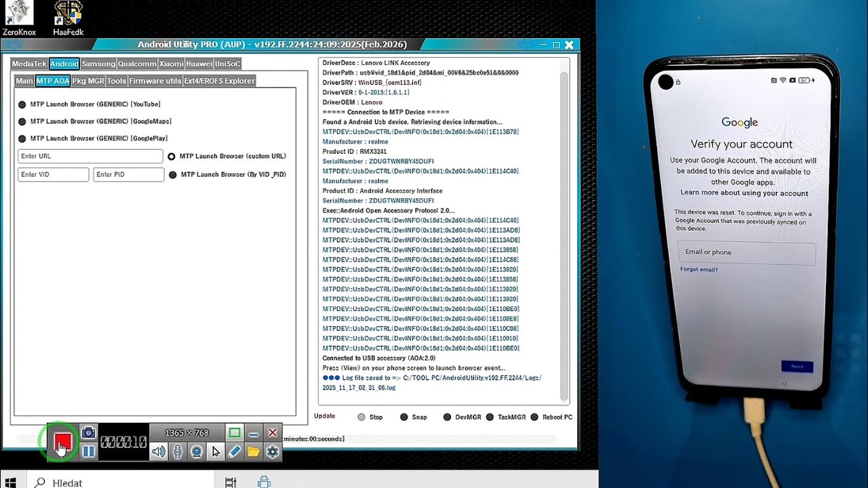Click the 1365 × 768 resolution label
The width and height of the screenshot is (868, 488).
click(x=187, y=432)
